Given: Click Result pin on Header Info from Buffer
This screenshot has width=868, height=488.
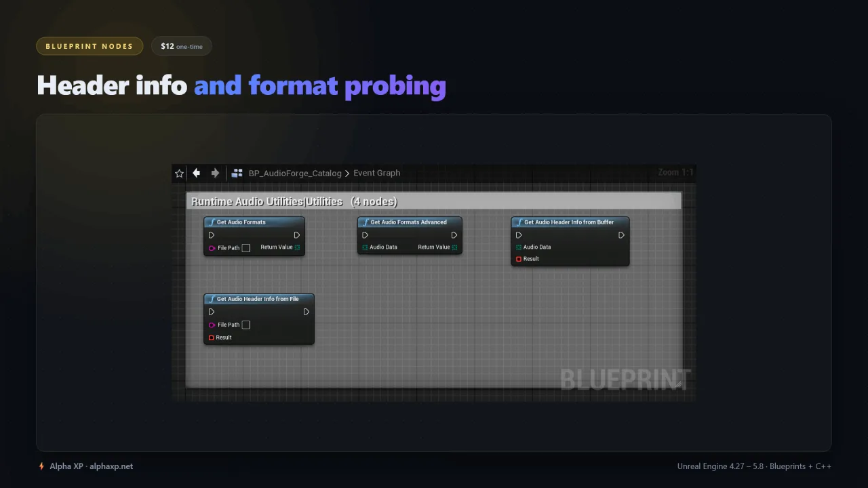Looking at the screenshot, I should coord(519,259).
